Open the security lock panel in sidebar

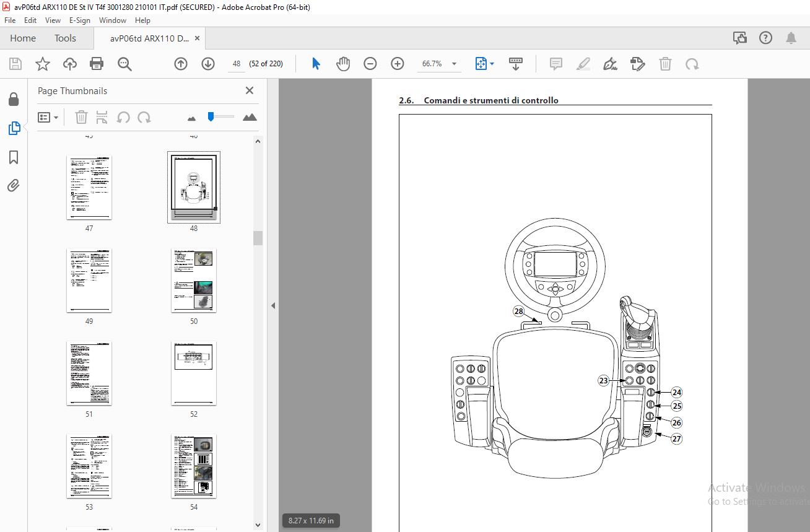tap(14, 99)
